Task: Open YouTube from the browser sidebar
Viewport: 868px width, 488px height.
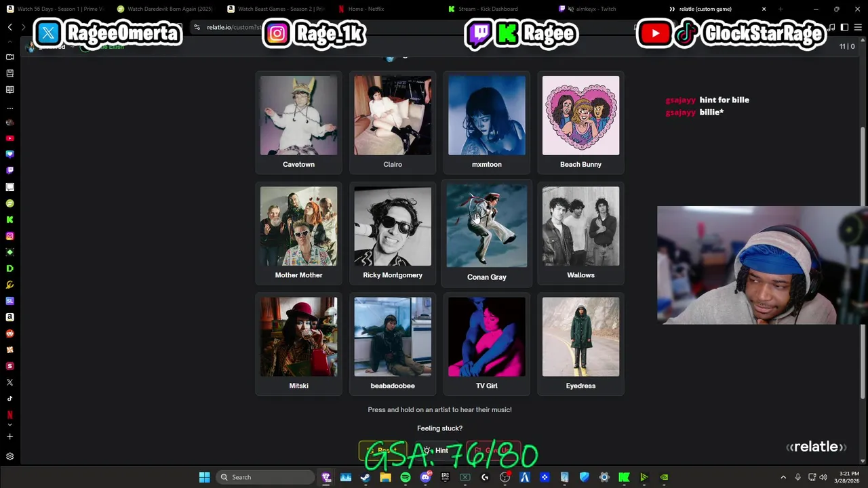Action: tap(9, 138)
